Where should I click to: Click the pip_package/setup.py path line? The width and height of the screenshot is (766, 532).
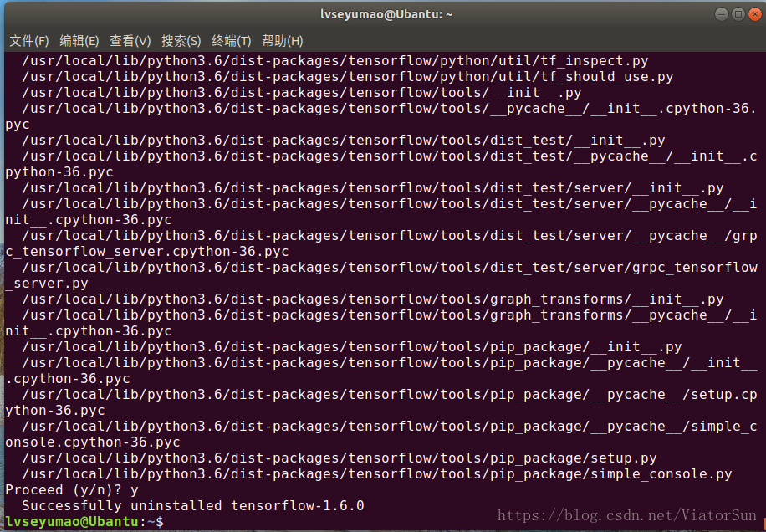(339, 458)
